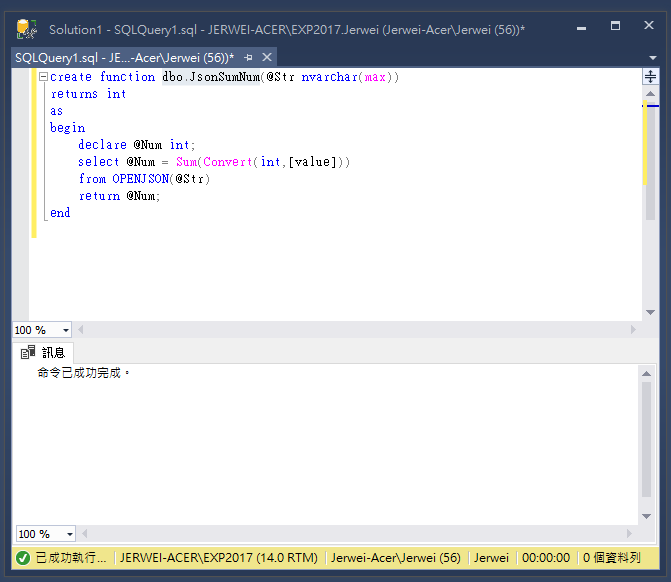Click elapsed time 00:00:00 in status bar
This screenshot has height=582, width=671.
pyautogui.click(x=546, y=558)
